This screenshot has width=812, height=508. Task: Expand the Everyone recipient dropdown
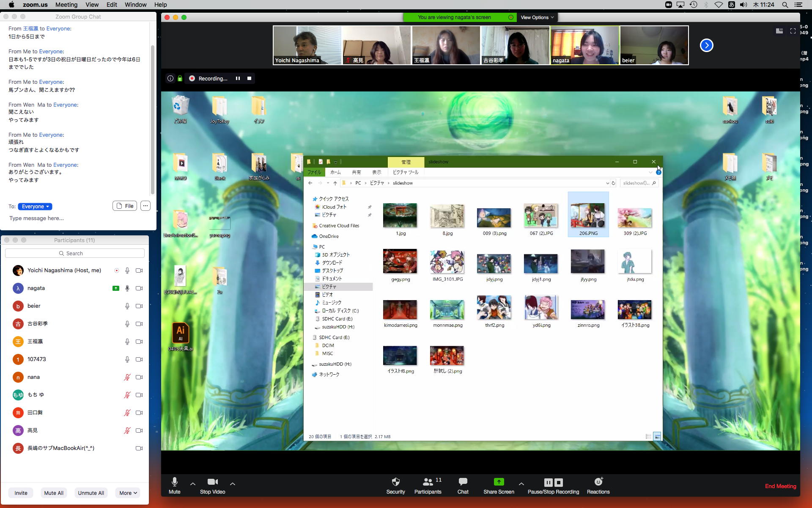coord(35,207)
